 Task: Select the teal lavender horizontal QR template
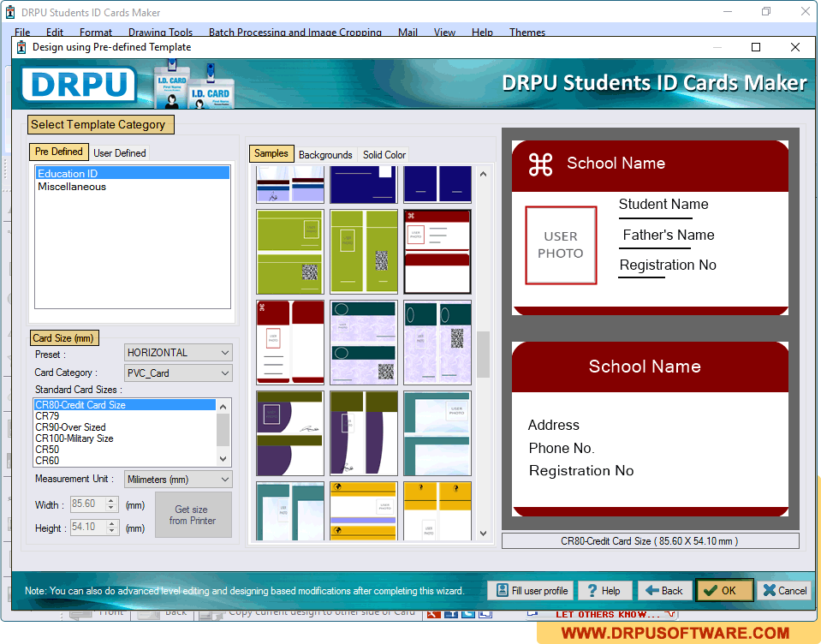click(x=364, y=343)
